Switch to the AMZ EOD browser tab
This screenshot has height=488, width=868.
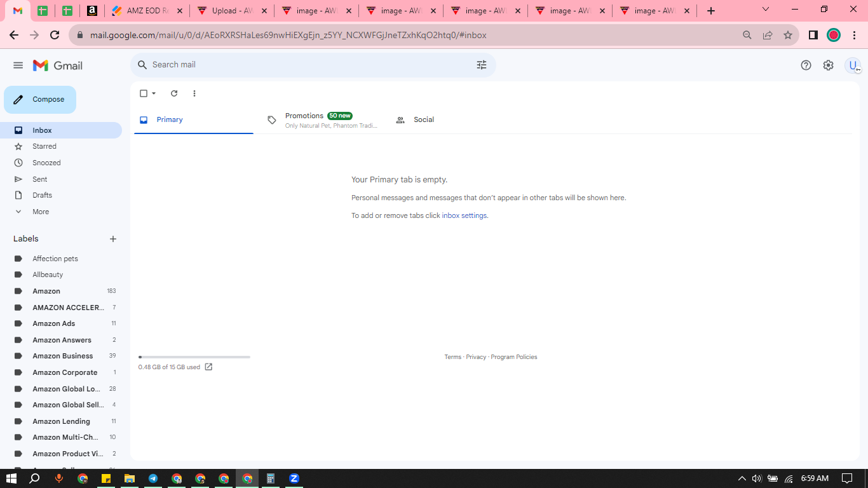pos(149,11)
